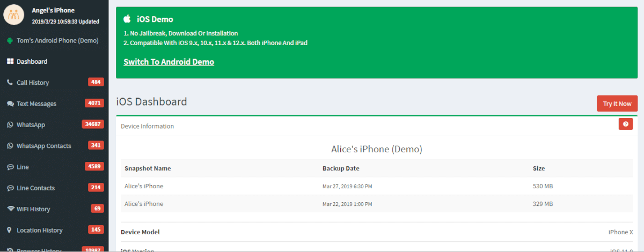
Task: Click the green Android icon for Tom's phone
Action: click(10, 41)
